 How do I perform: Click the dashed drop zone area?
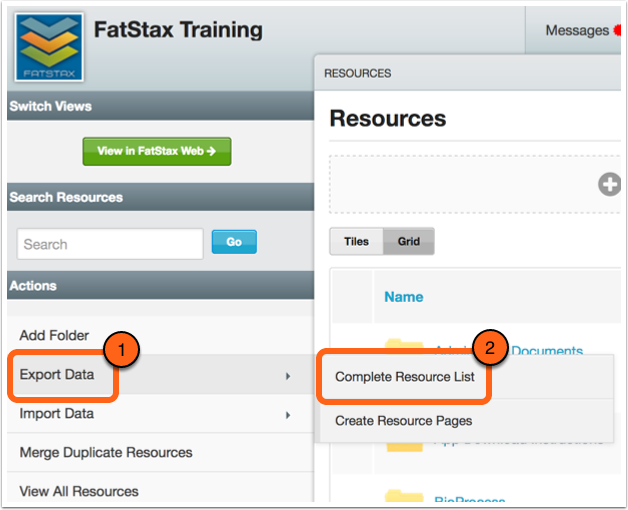[x=475, y=184]
